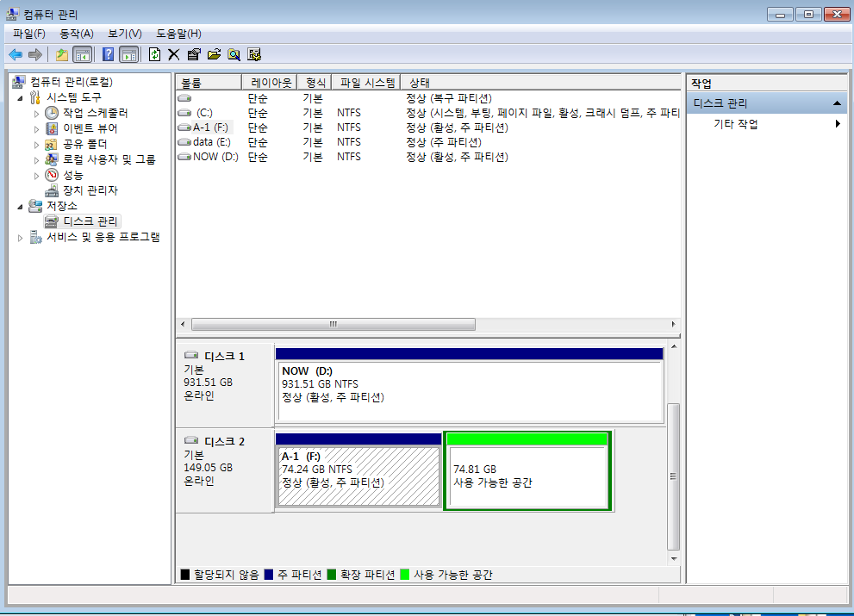The width and height of the screenshot is (854, 616).
Task: Click the disk view scroll up arrow
Action: click(674, 346)
